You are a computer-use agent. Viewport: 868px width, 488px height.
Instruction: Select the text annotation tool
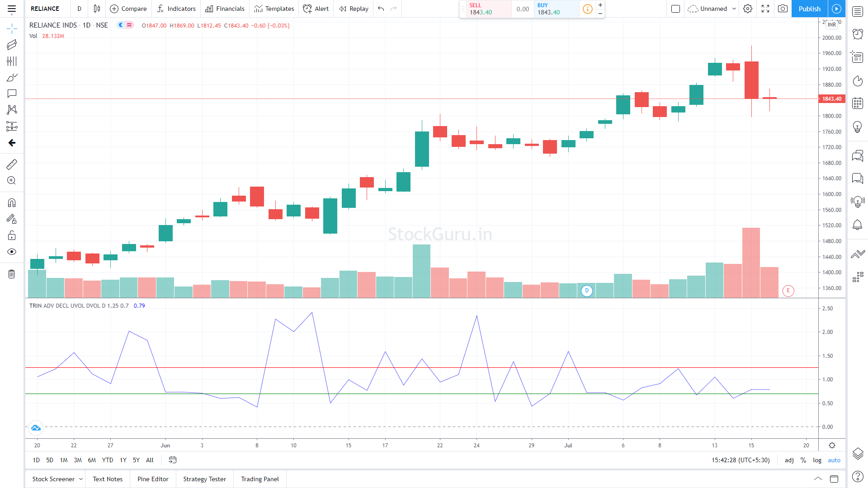[12, 94]
